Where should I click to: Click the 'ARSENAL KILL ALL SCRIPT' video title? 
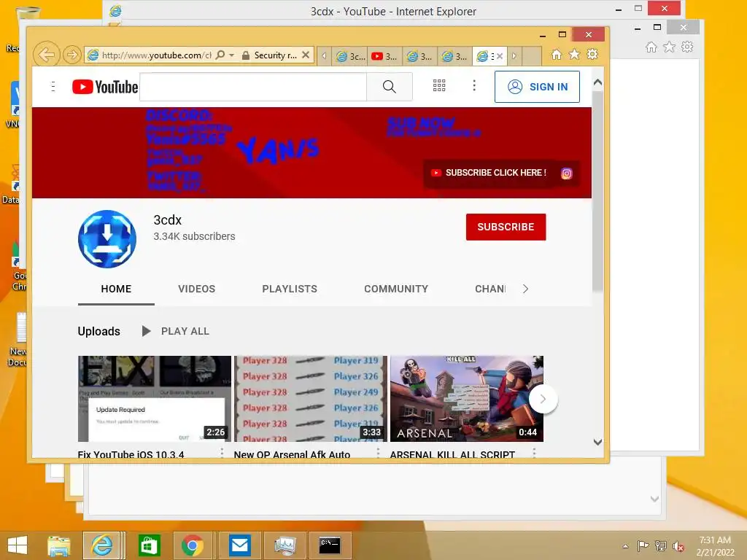452,454
